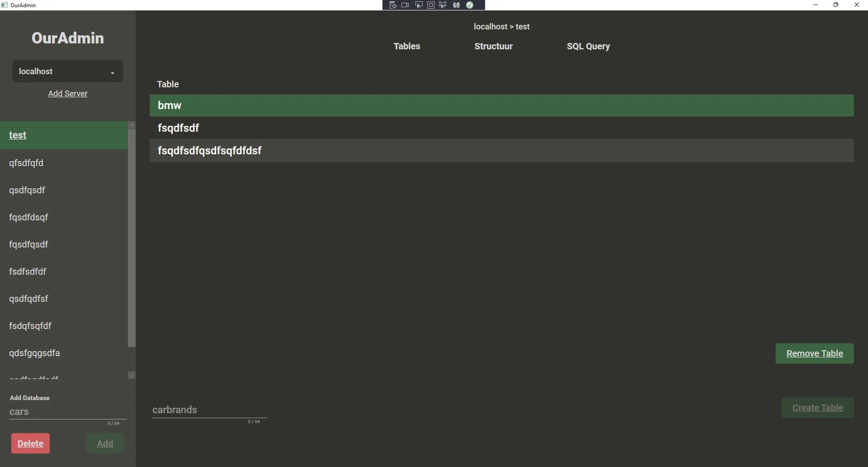Switch to the Structuur tab
This screenshot has height=467, width=868.
(x=493, y=46)
